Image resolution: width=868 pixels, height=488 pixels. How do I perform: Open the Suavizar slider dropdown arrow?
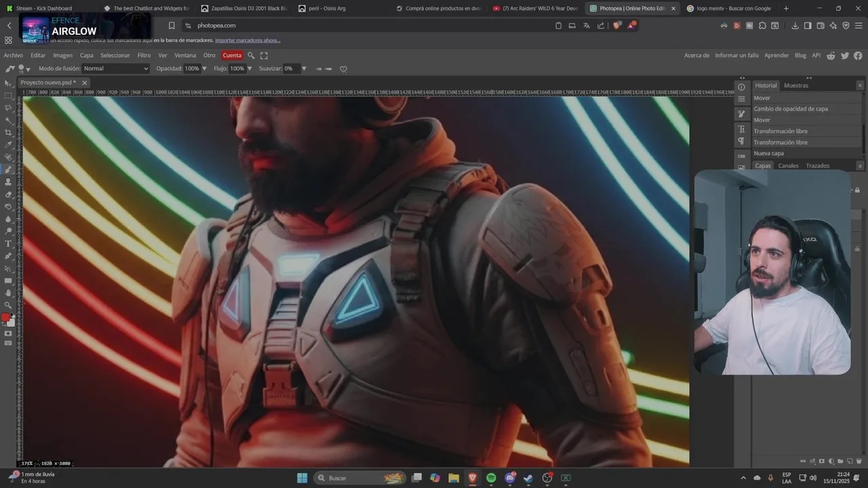(303, 68)
